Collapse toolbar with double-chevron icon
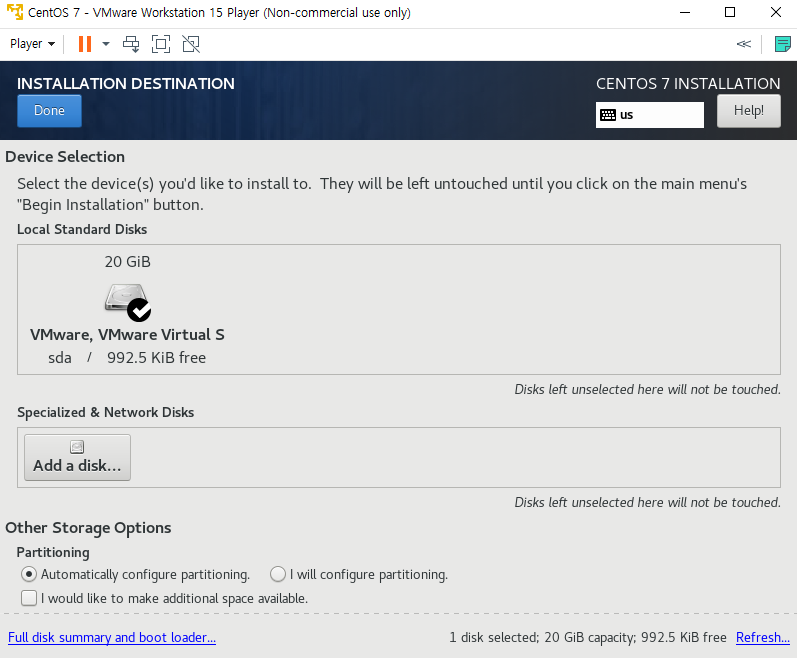 click(x=744, y=44)
